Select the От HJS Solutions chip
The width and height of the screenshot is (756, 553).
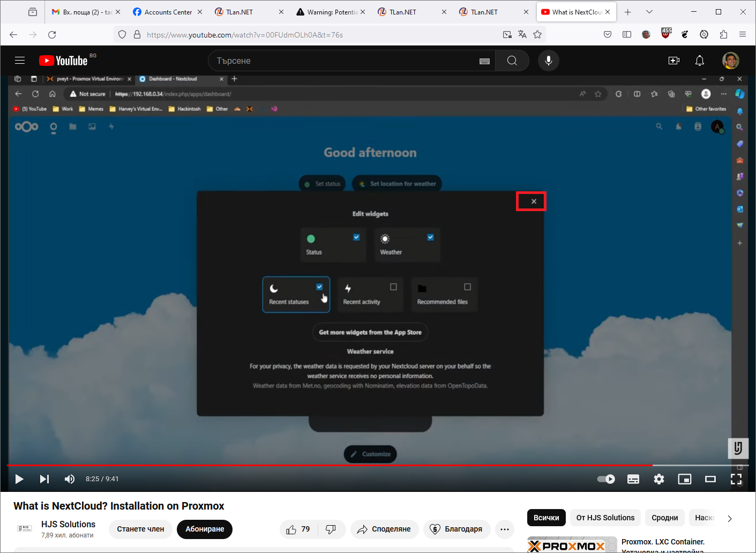tap(605, 518)
